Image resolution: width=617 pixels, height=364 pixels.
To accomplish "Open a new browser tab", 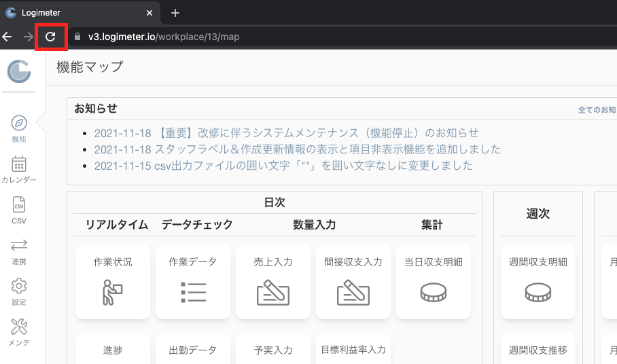I will pyautogui.click(x=175, y=13).
